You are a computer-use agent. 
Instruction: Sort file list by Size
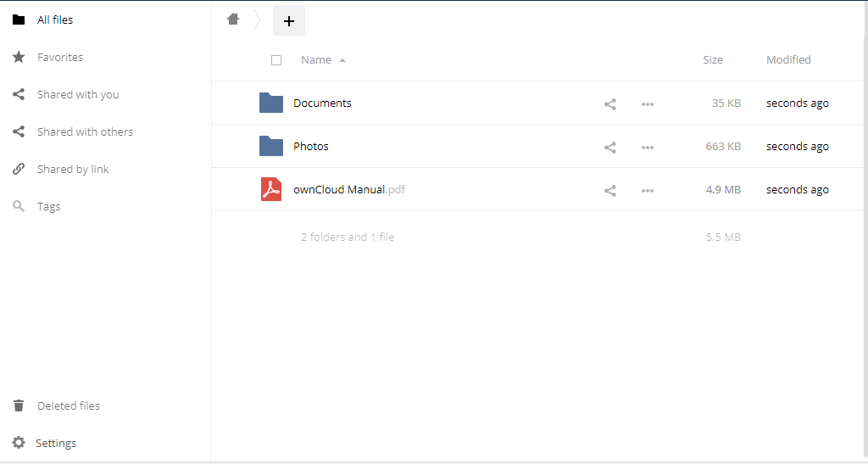[712, 59]
